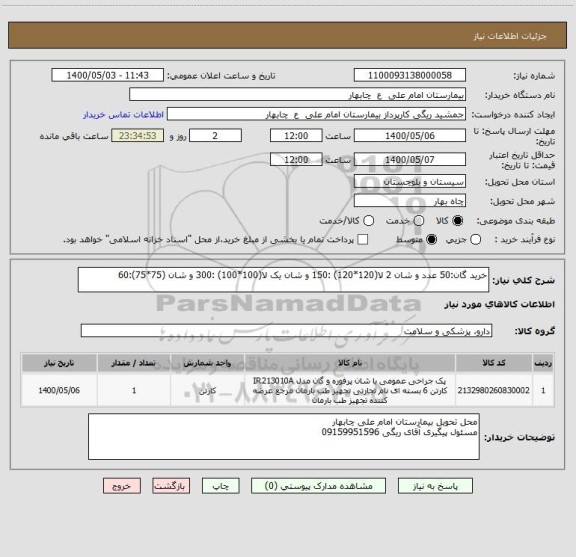Image resolution: width=576 pixels, height=557 pixels.
Task: Click the چاپ print button
Action: (x=221, y=486)
